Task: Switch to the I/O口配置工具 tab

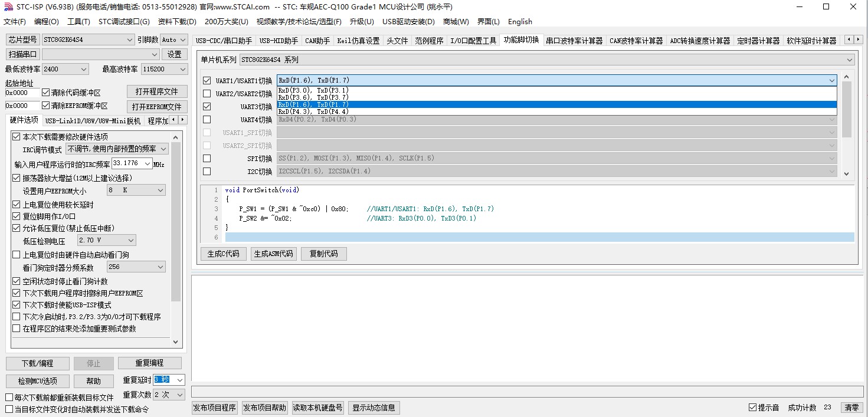Action: [x=473, y=41]
